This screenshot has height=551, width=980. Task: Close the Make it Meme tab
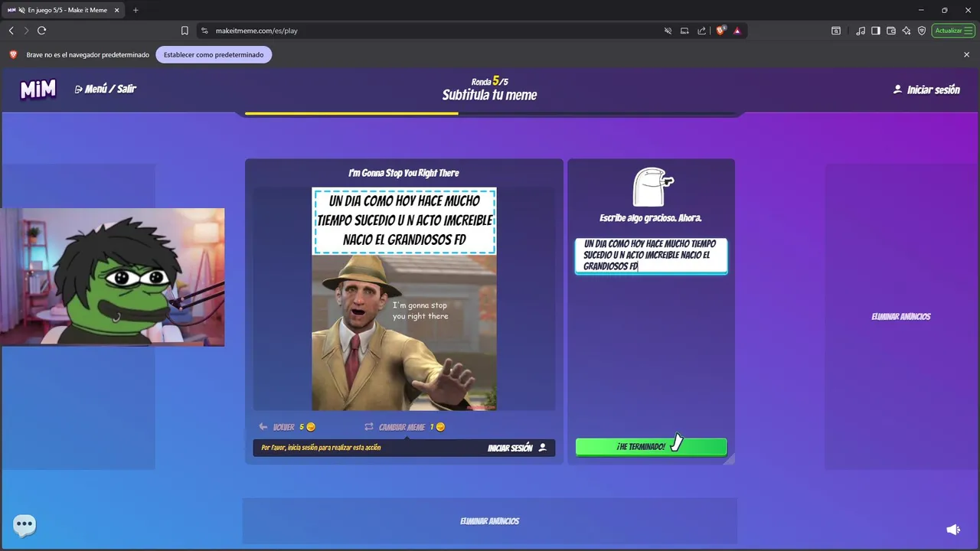(117, 10)
